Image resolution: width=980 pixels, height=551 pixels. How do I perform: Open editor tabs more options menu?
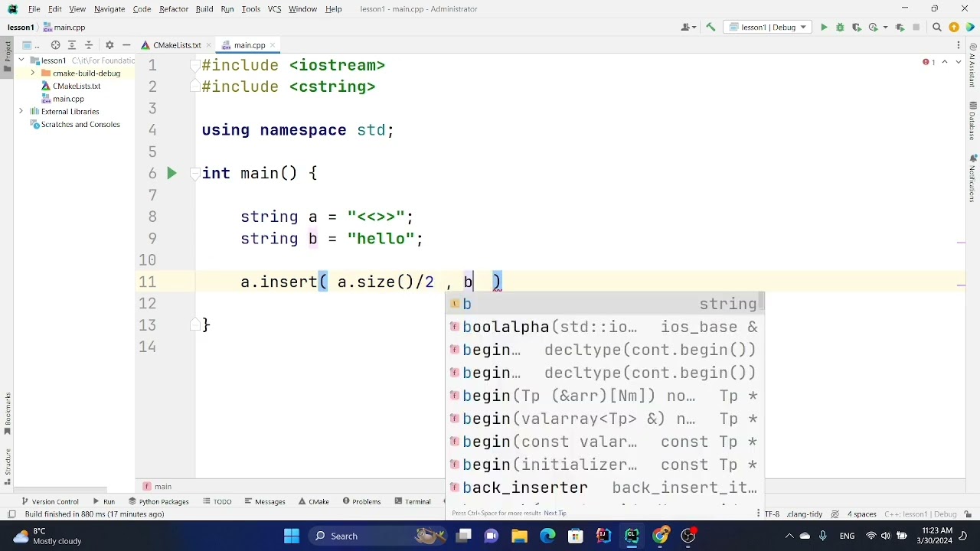pos(959,45)
